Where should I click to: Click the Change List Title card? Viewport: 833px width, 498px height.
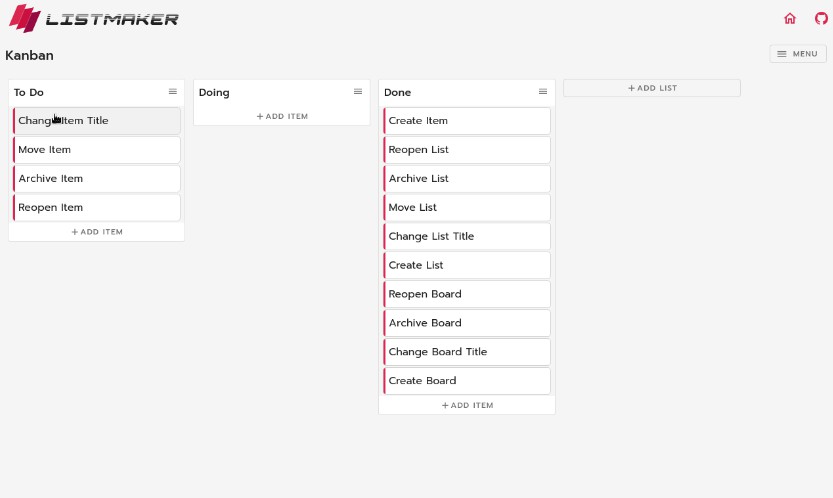tap(467, 237)
